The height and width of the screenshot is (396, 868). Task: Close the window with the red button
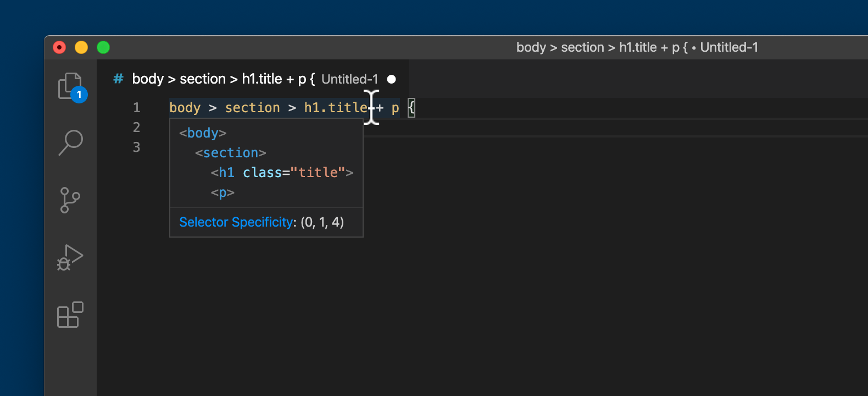(59, 48)
